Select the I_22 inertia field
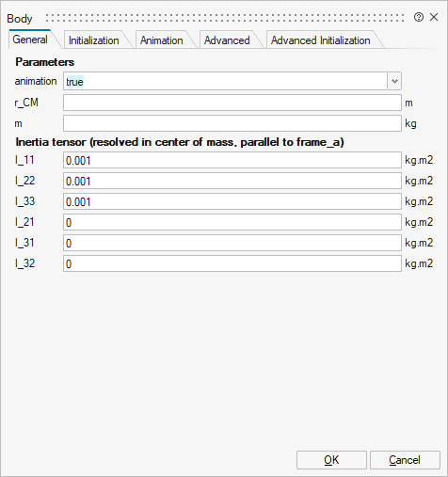The height and width of the screenshot is (477, 448). (232, 181)
